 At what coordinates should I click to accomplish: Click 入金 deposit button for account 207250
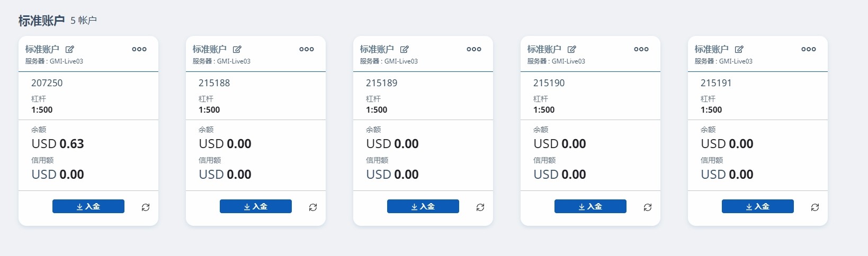[88, 206]
